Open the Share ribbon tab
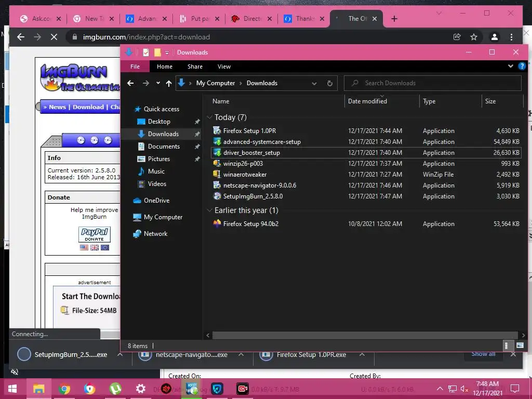 (195, 66)
